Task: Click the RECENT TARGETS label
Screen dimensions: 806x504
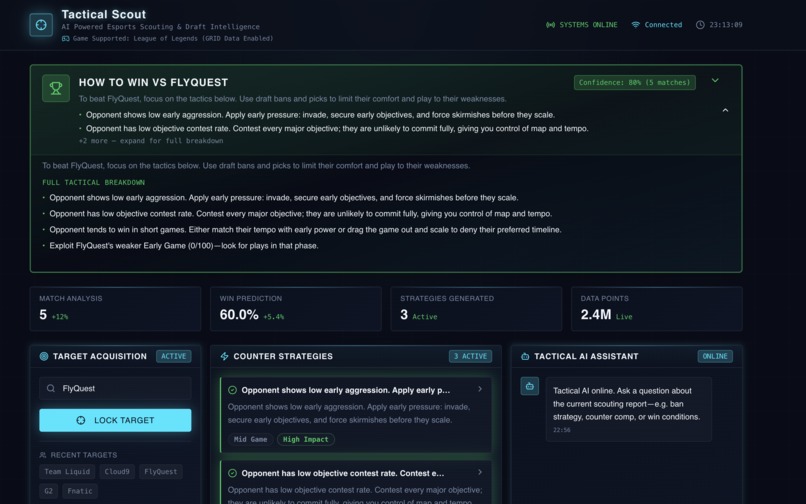Action: point(84,455)
